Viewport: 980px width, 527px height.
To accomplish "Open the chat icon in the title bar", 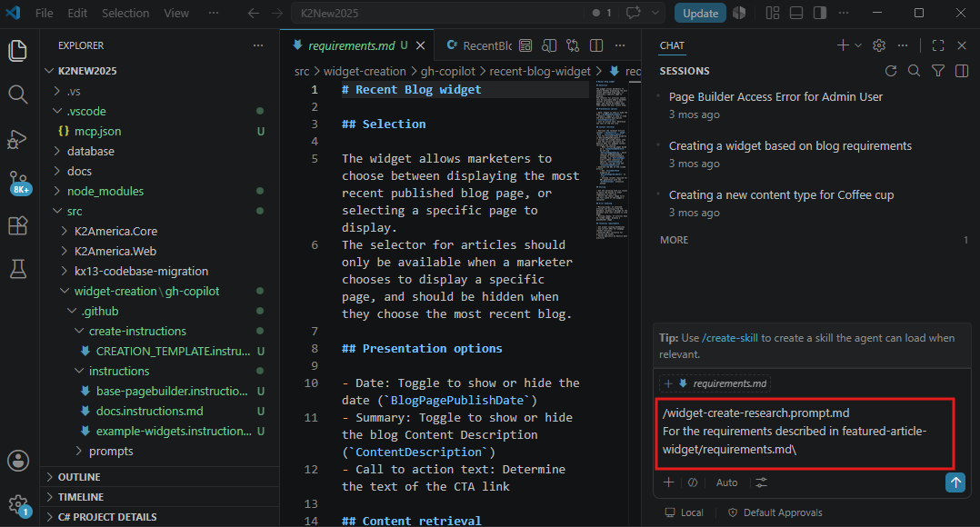I will tap(633, 13).
